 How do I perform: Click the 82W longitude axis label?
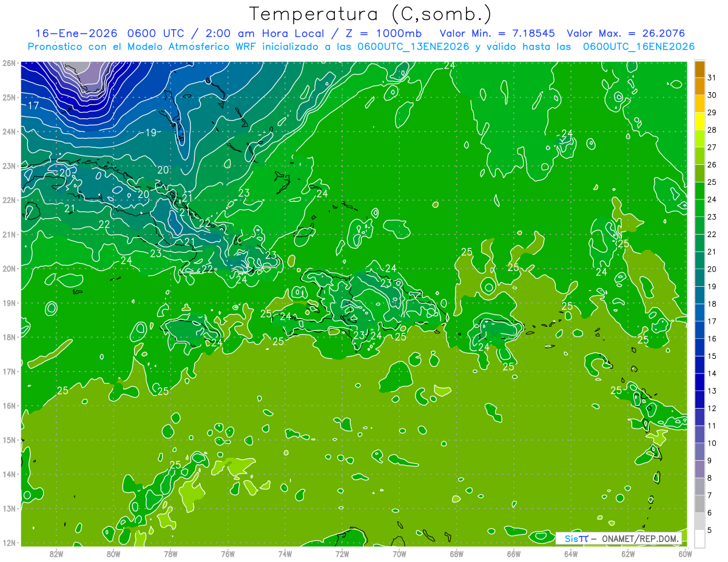56,554
